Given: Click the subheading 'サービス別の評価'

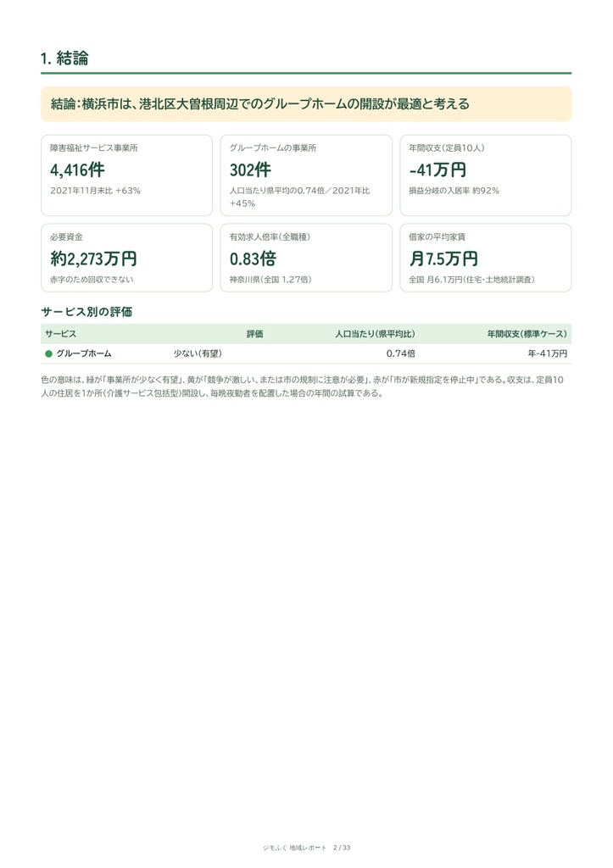Looking at the screenshot, I should [86, 312].
